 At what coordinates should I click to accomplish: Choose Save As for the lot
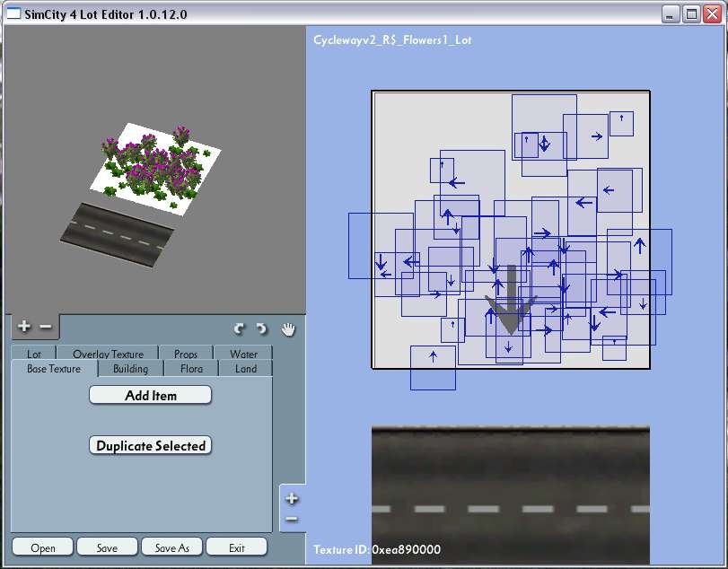click(x=171, y=547)
